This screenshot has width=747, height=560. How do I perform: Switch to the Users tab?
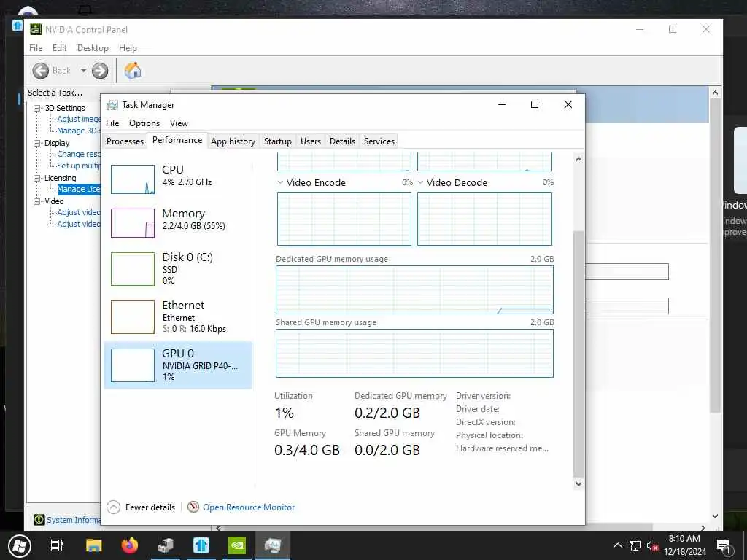[x=311, y=141]
